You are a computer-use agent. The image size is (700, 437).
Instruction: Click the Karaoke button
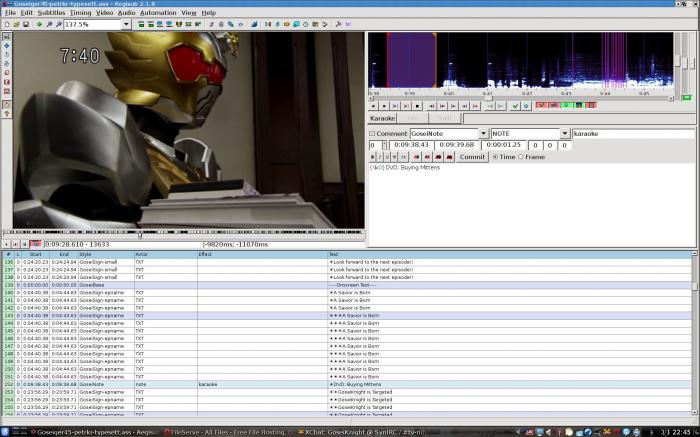383,118
